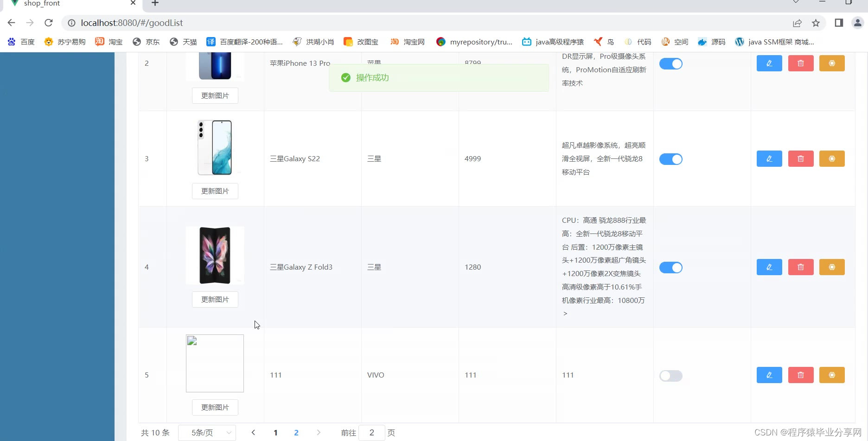Click the Galaxy S22 product thumbnail
The height and width of the screenshot is (441, 868).
(215, 147)
